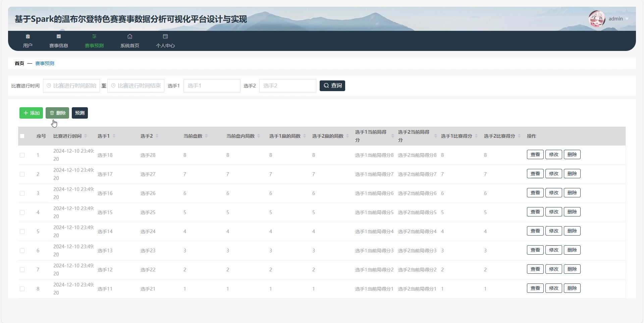The height and width of the screenshot is (323, 644).
Task: Click the 赛事预测 icon in navigation bar
Action: tap(94, 36)
